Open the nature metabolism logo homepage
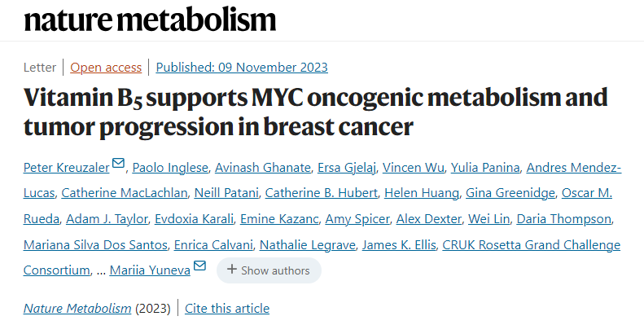 pyautogui.click(x=150, y=20)
